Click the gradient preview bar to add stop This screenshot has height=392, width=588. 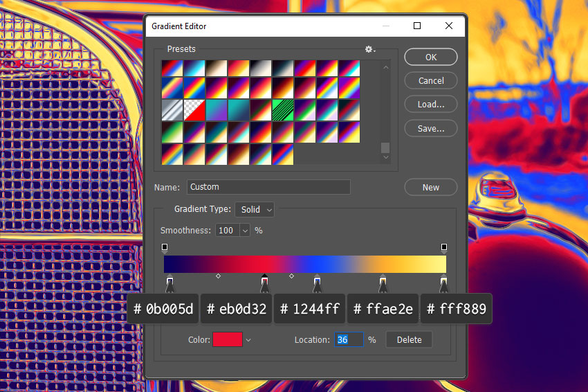click(305, 264)
